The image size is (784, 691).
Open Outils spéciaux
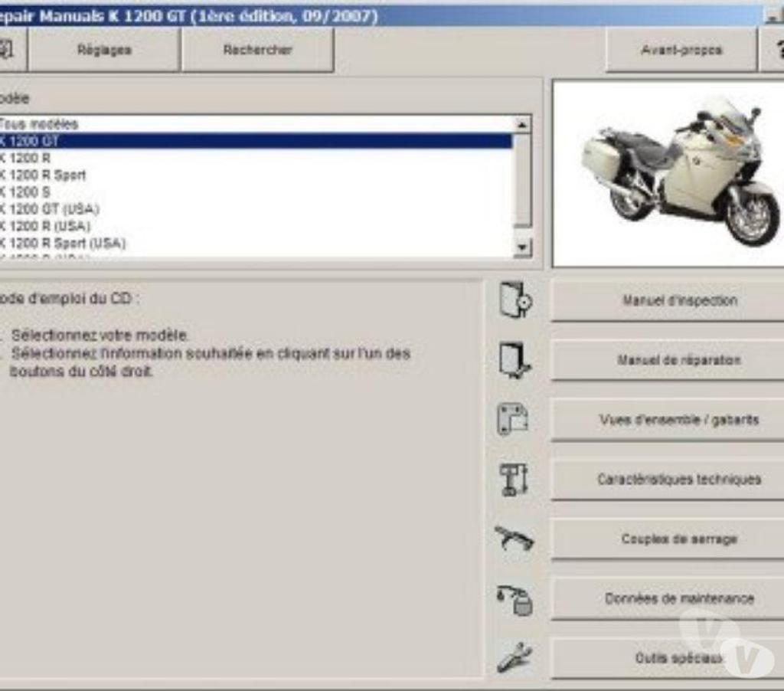pyautogui.click(x=668, y=657)
